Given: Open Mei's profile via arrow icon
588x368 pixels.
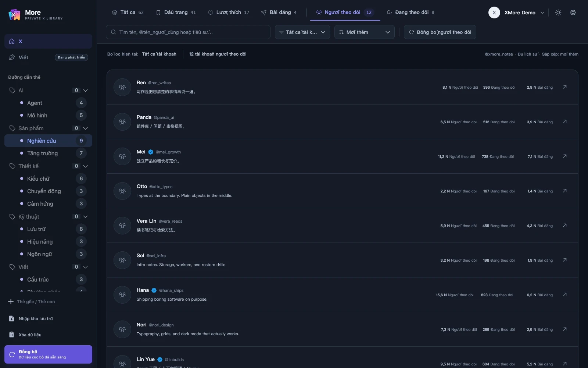Looking at the screenshot, I should click(x=564, y=156).
